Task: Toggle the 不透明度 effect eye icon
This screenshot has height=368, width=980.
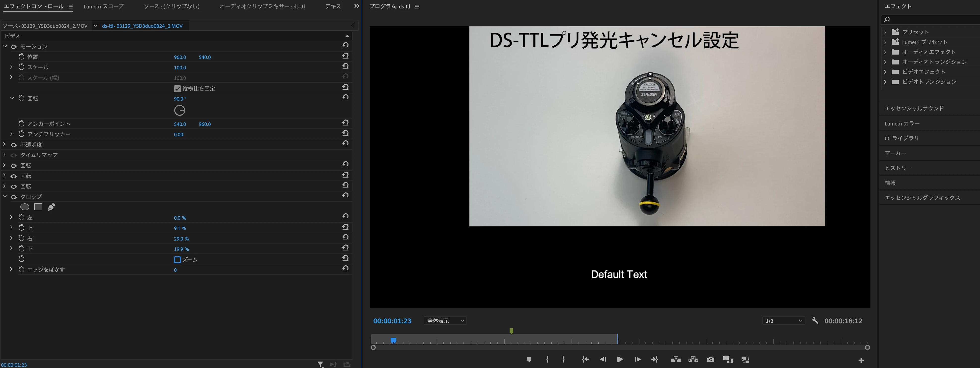Action: pos(14,145)
